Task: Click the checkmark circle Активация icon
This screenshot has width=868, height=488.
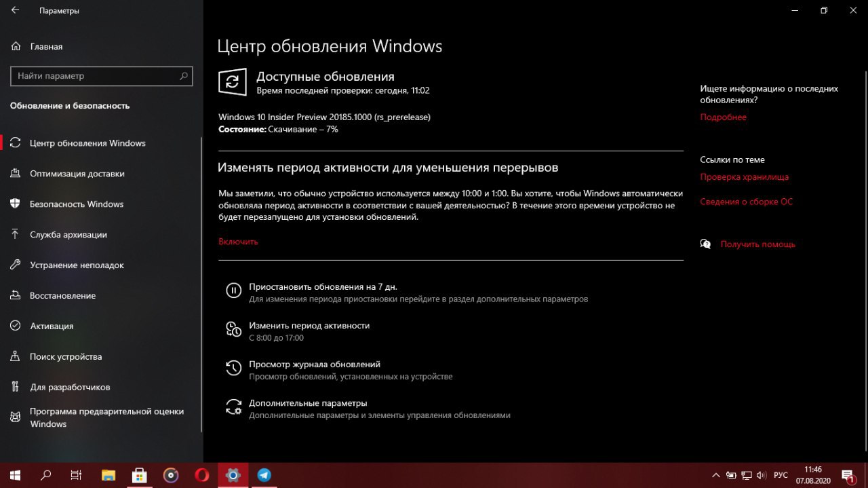Action: coord(16,326)
